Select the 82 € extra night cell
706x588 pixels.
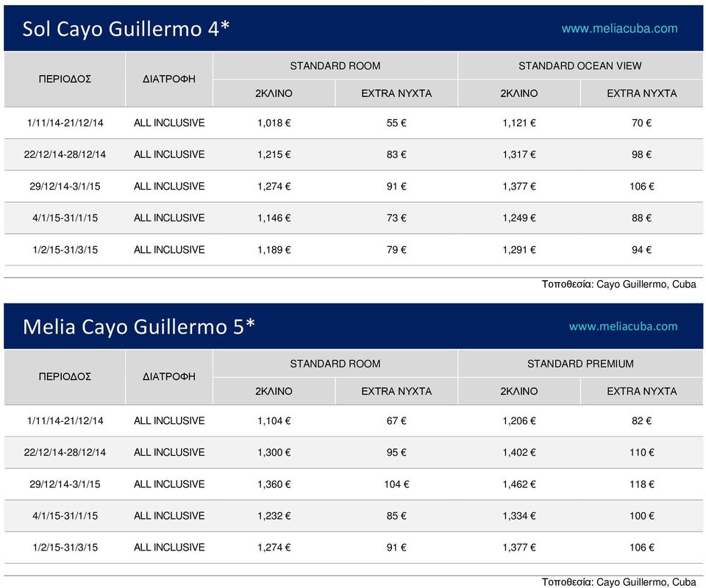(641, 420)
